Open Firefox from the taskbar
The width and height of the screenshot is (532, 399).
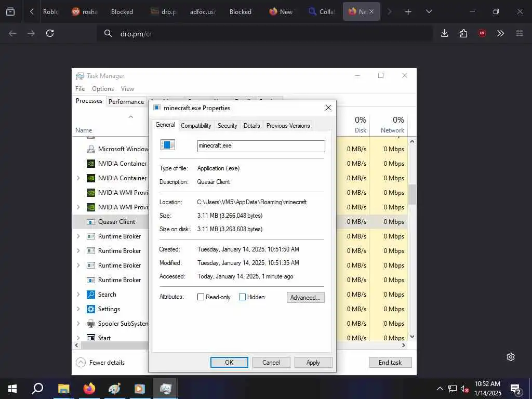(x=89, y=389)
